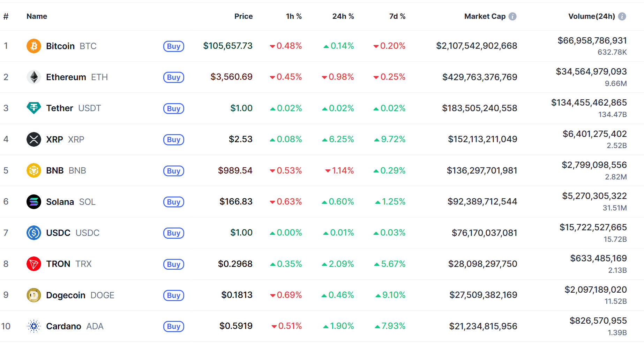The image size is (644, 346).
Task: Click Bitcoin volume $66,958,786,931
Action: tap(592, 40)
